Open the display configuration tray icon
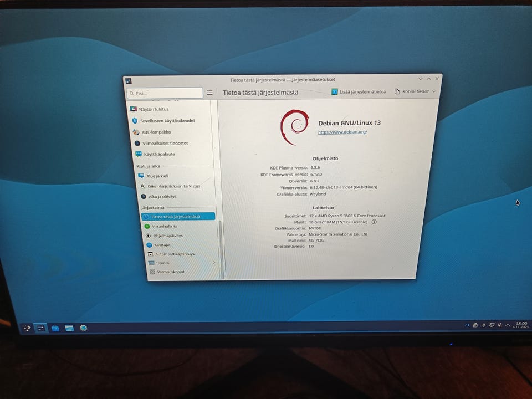The width and height of the screenshot is (532, 399). (x=492, y=325)
